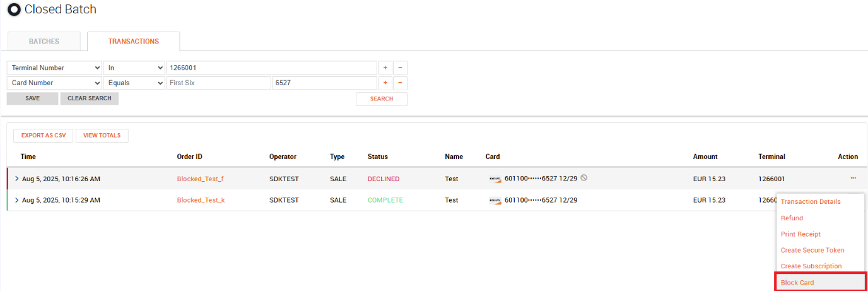Click SDKTEST operator in the Blocked_Test_f row
The image size is (868, 291).
pyautogui.click(x=284, y=179)
